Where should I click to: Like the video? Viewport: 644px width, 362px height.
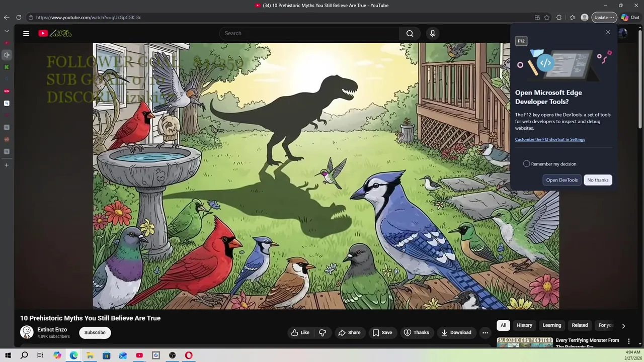300,332
